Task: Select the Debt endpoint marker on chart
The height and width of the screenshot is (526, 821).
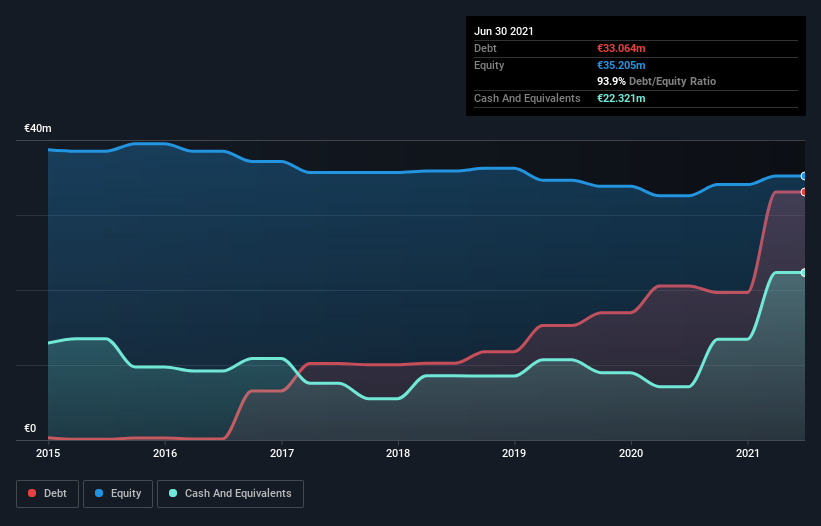Action: (x=803, y=192)
